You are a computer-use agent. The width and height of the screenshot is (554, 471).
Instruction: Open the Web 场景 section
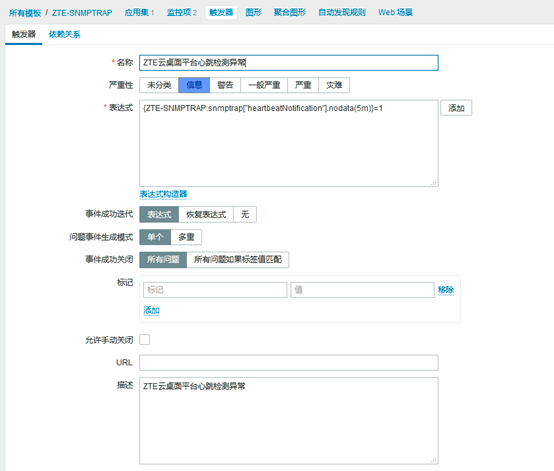pos(395,12)
